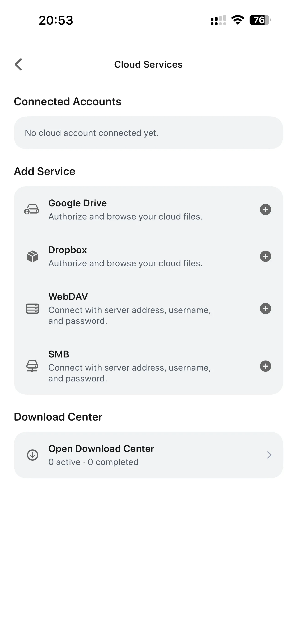Select the Dropbox title text

click(67, 250)
